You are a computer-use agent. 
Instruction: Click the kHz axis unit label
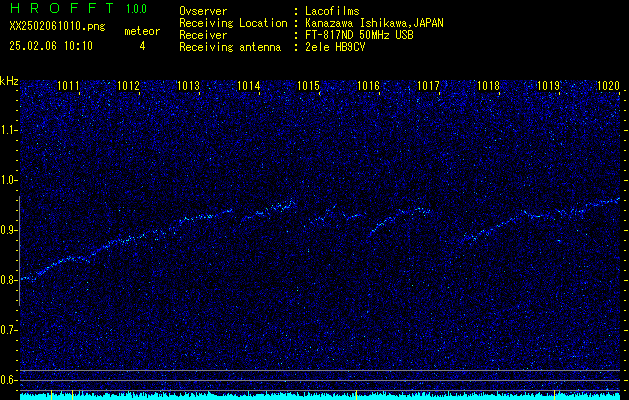tap(9, 81)
